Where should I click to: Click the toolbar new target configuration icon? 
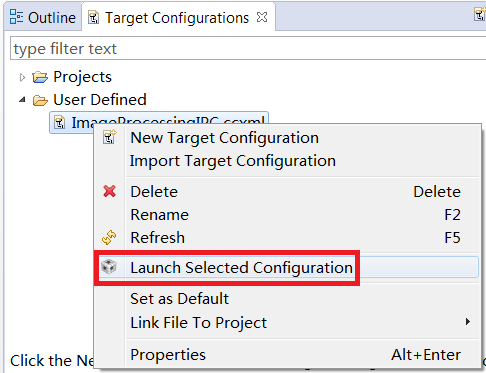point(479,15)
